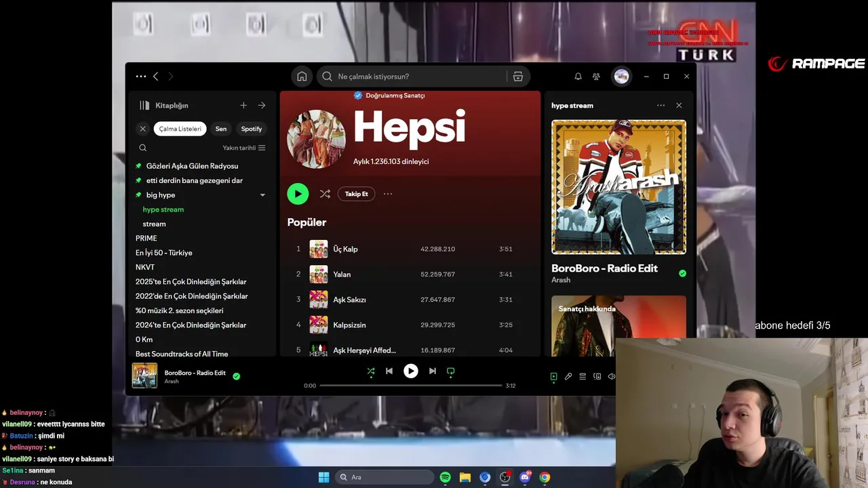Open Spotify home via house icon
Viewport: 868px width, 488px height.
[x=302, y=77]
